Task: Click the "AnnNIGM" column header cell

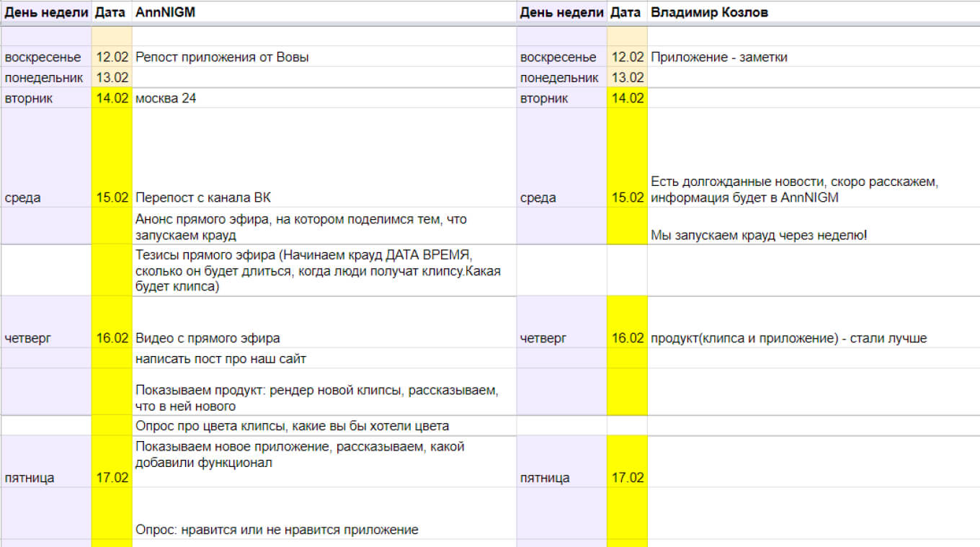Action: tap(324, 12)
